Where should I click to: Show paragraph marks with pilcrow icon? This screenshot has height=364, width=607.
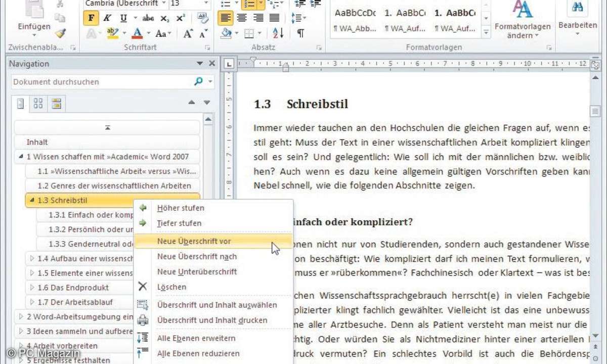tap(300, 34)
